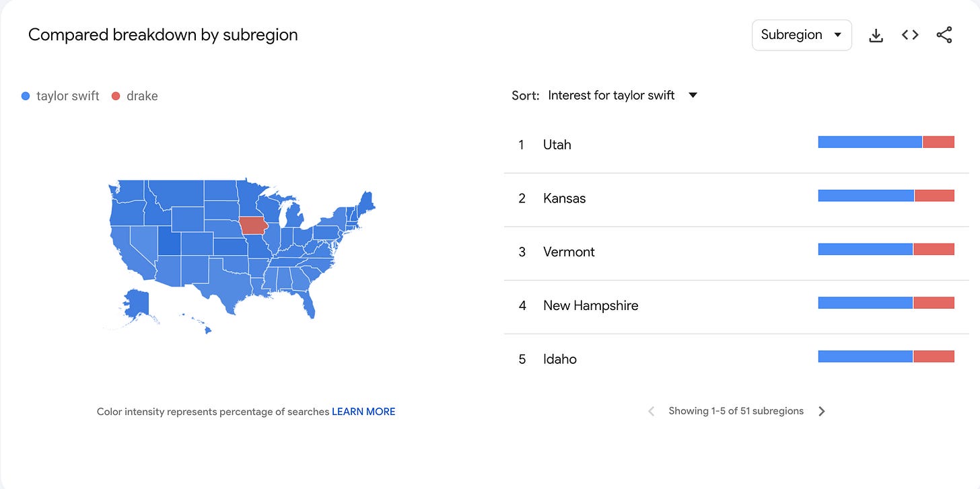Open the Subregion dropdown
Viewport: 980px width, 489px height.
pyautogui.click(x=802, y=35)
